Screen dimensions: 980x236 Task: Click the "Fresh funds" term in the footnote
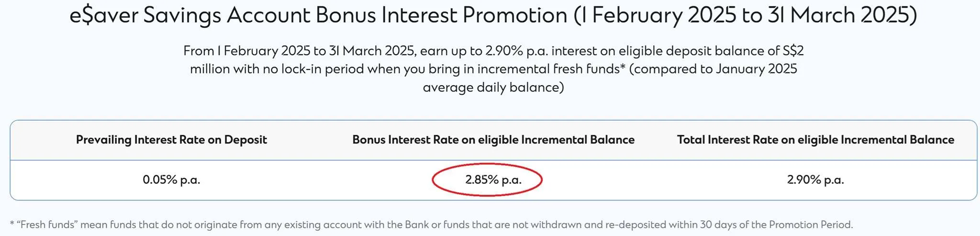tap(47, 225)
